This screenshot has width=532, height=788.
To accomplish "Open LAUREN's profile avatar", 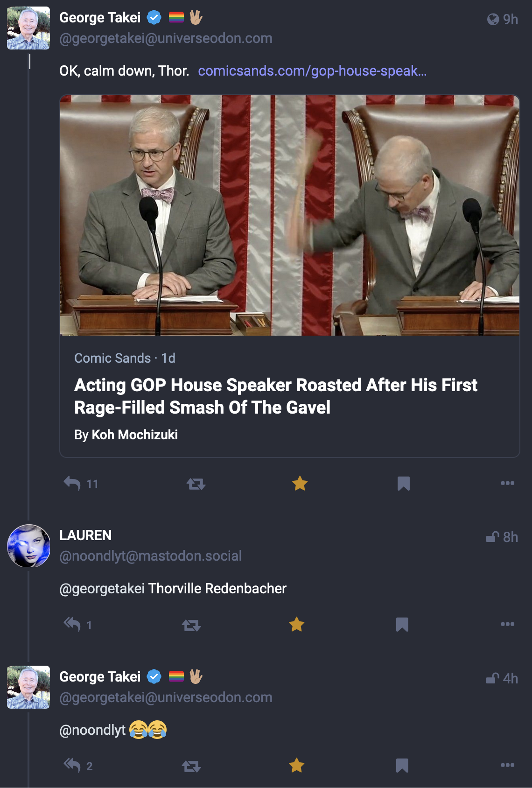I will point(28,546).
